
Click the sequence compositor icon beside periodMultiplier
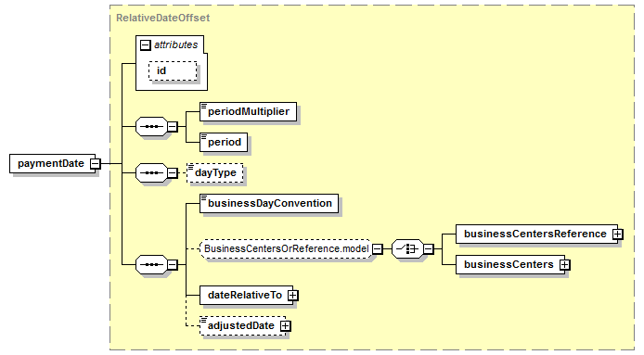[x=151, y=126]
